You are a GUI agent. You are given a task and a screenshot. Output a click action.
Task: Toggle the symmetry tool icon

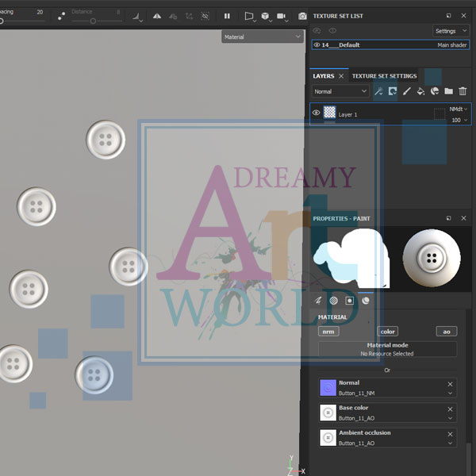coord(157,16)
